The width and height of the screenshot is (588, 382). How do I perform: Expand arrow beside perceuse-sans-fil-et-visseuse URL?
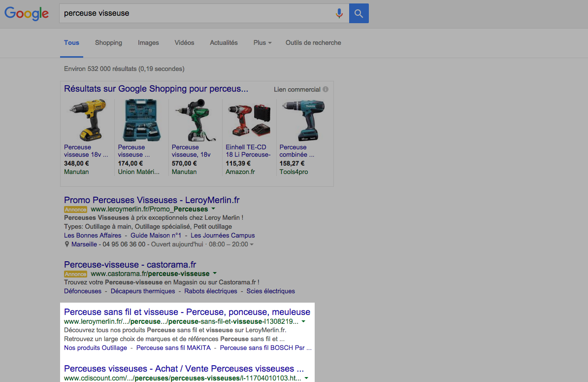coord(303,321)
